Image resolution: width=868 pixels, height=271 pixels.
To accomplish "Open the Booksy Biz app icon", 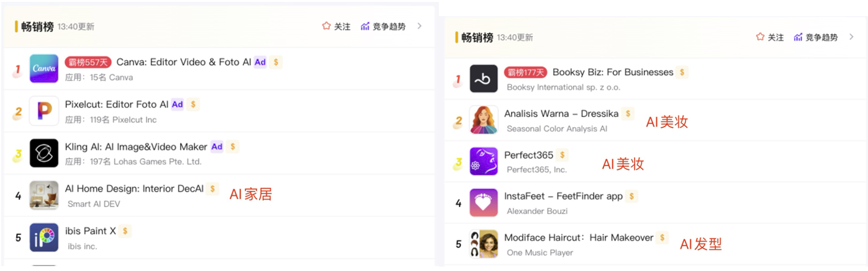I will 484,79.
